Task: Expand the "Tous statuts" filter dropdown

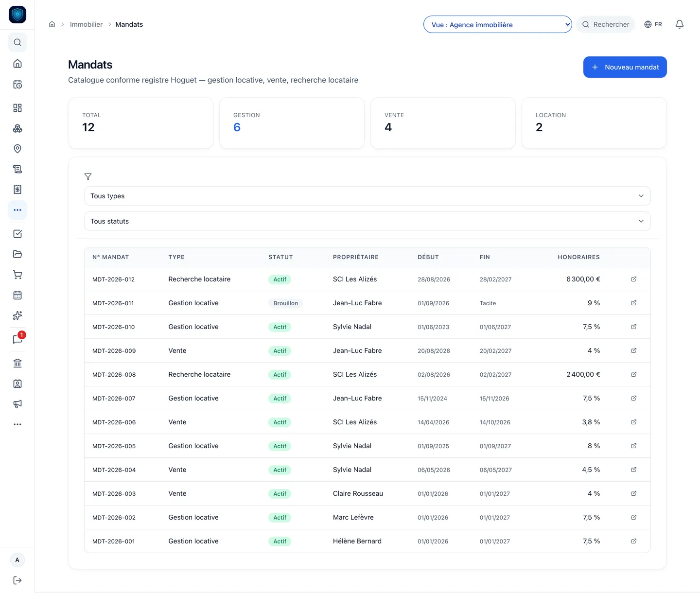Action: click(x=367, y=221)
